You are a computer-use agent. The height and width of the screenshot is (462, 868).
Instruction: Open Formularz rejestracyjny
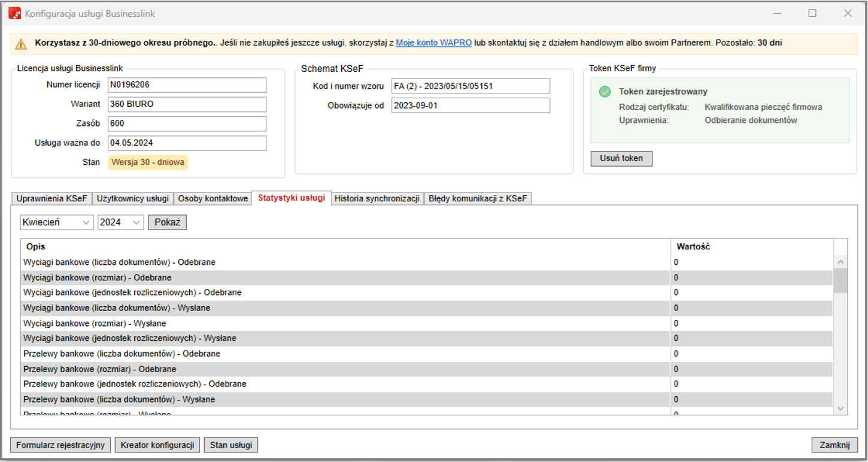60,445
